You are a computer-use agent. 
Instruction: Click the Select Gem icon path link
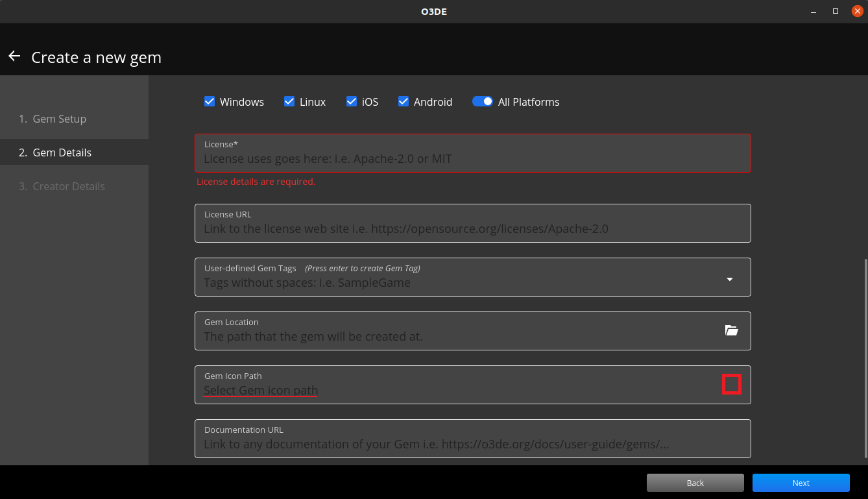tap(260, 389)
